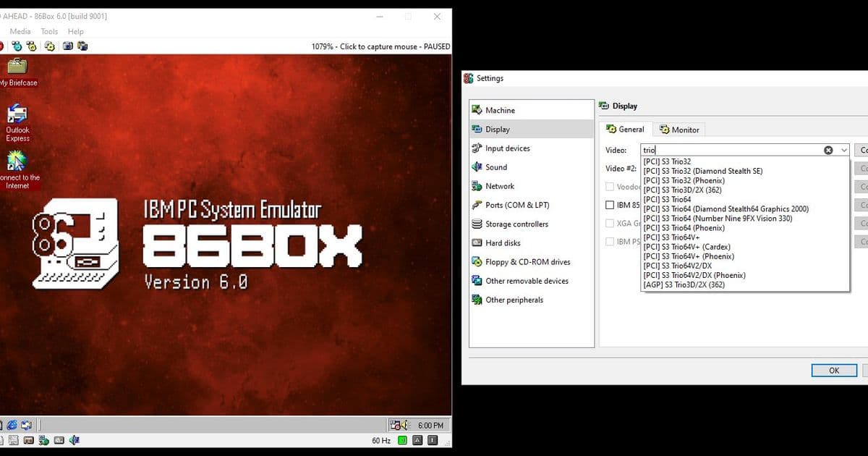
Task: Click the speaker volume icon in the guest tray
Action: [404, 425]
